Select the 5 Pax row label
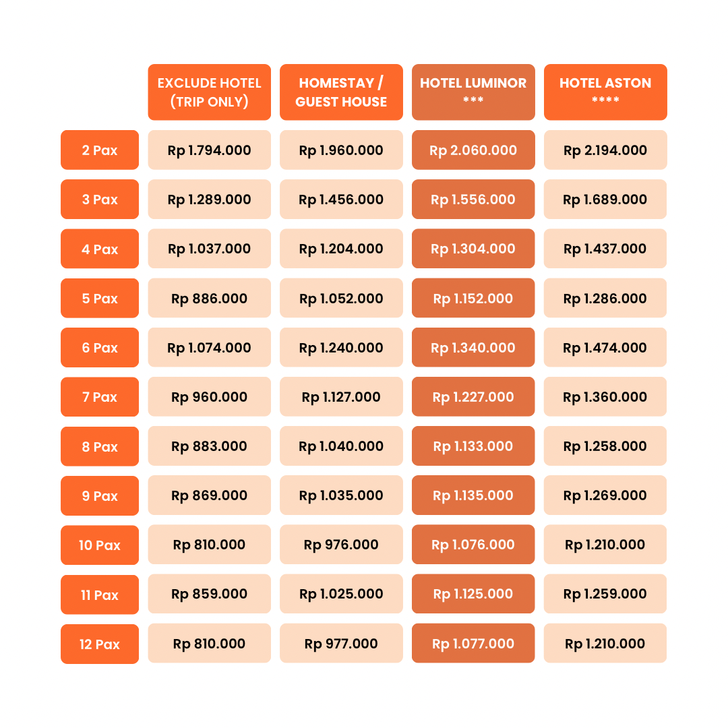The image size is (728, 728). (100, 298)
